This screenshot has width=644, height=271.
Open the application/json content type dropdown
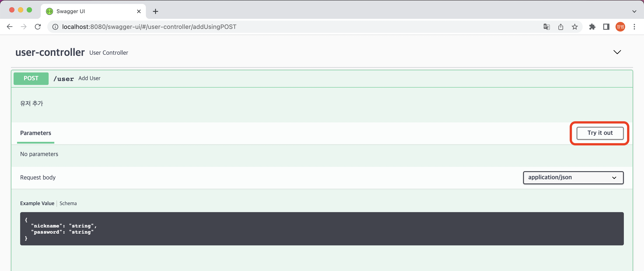(x=573, y=178)
